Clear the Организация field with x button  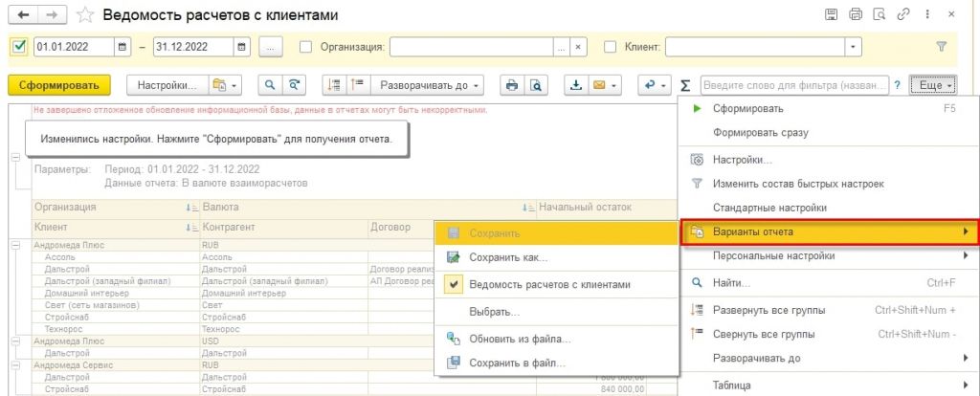click(578, 47)
